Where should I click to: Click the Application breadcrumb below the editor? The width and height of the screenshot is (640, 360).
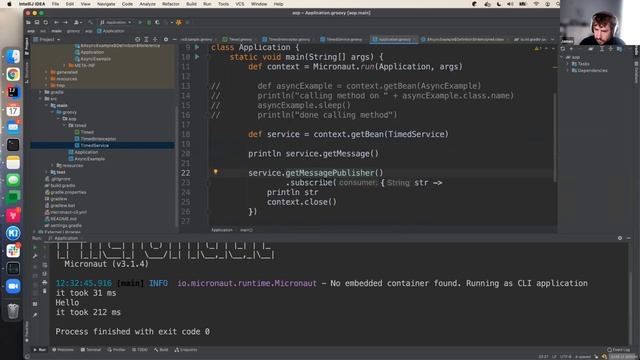[222, 230]
